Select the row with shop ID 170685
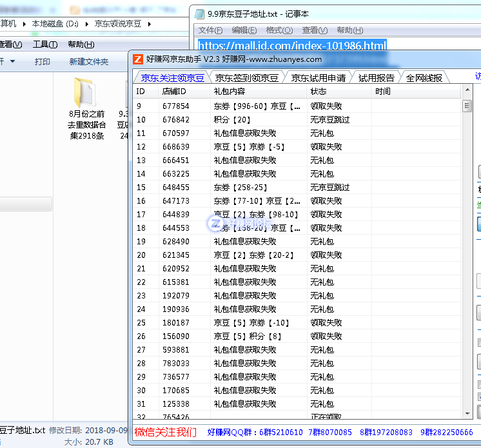Screen dimensions: 481x448 click(x=297, y=391)
